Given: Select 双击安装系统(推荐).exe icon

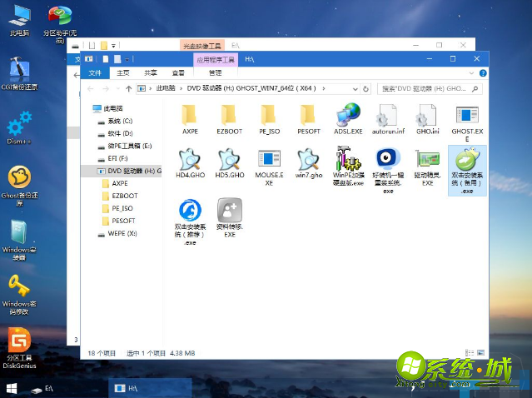Looking at the screenshot, I should (x=190, y=222).
